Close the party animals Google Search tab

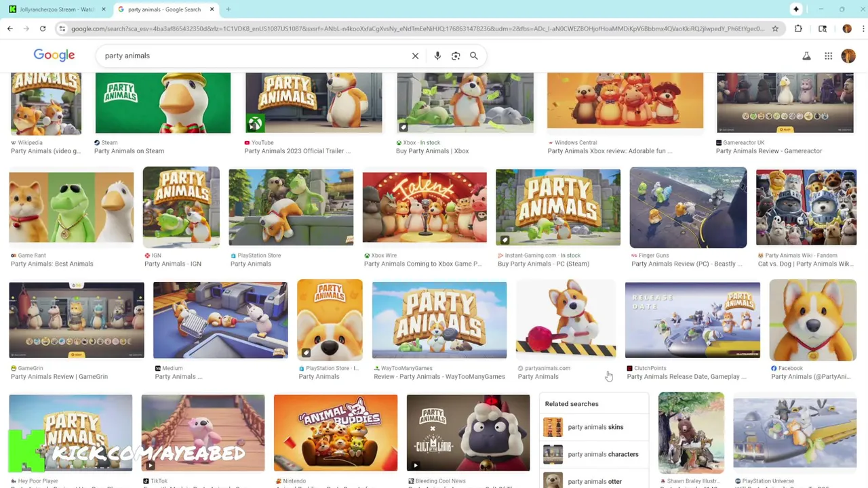(212, 9)
